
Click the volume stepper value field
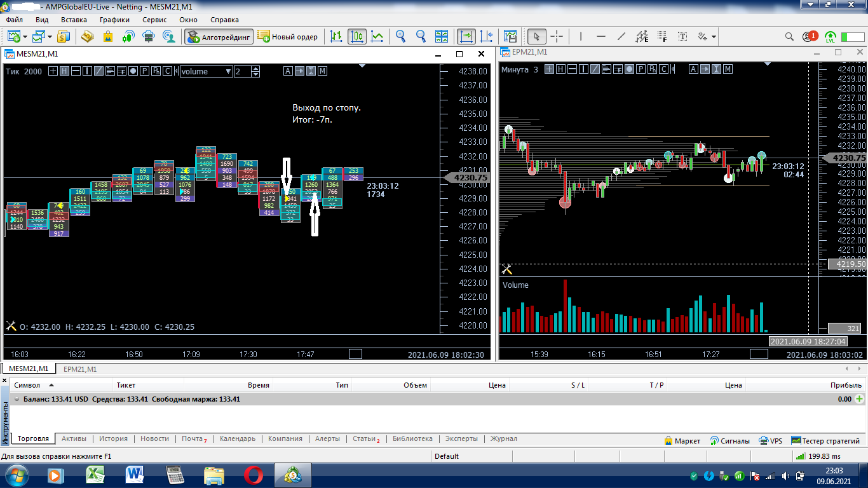click(x=242, y=71)
